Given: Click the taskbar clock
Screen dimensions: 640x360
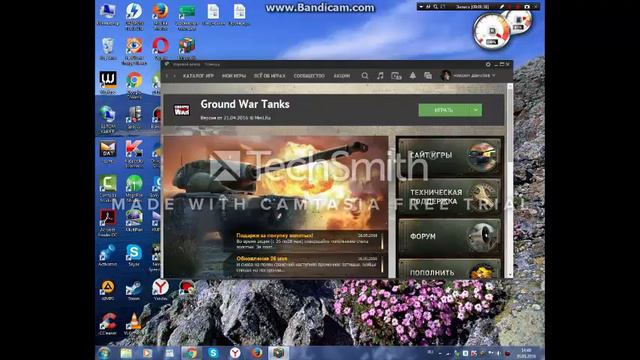Looking at the screenshot, I should (526, 353).
